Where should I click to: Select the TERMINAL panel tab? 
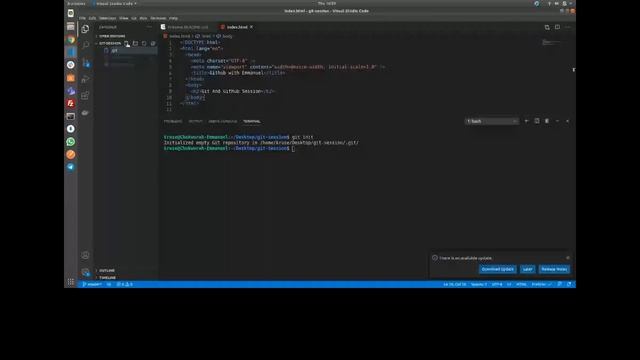(252, 121)
